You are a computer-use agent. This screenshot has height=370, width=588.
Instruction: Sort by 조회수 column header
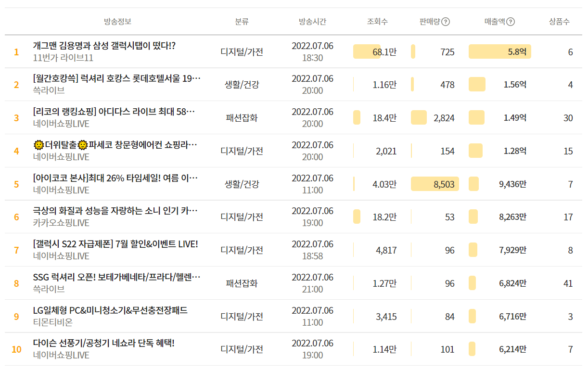[x=377, y=22]
